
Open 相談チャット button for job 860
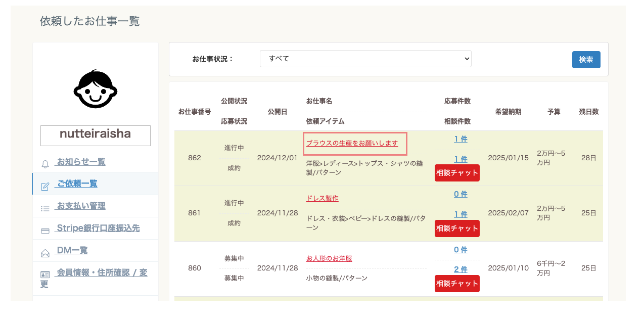pos(457,284)
